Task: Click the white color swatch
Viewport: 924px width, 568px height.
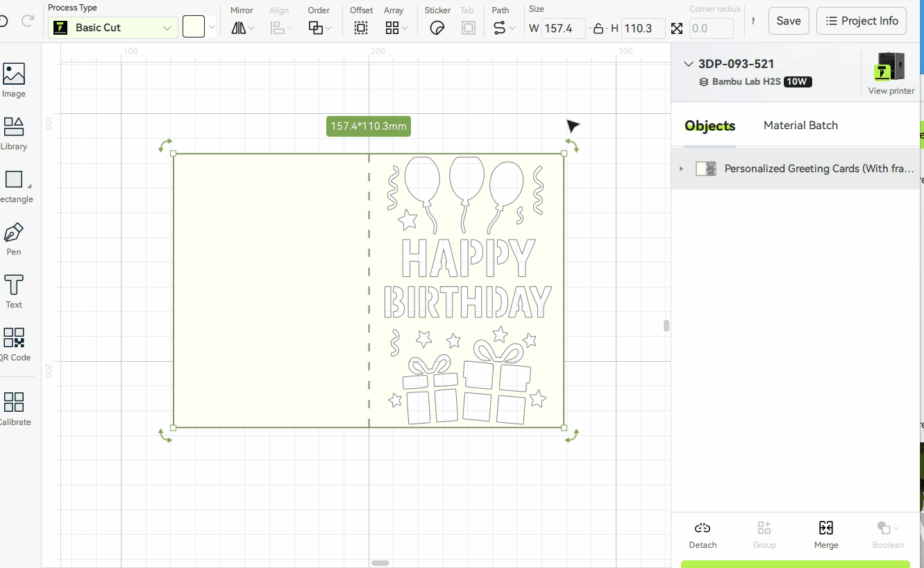Action: point(194,28)
